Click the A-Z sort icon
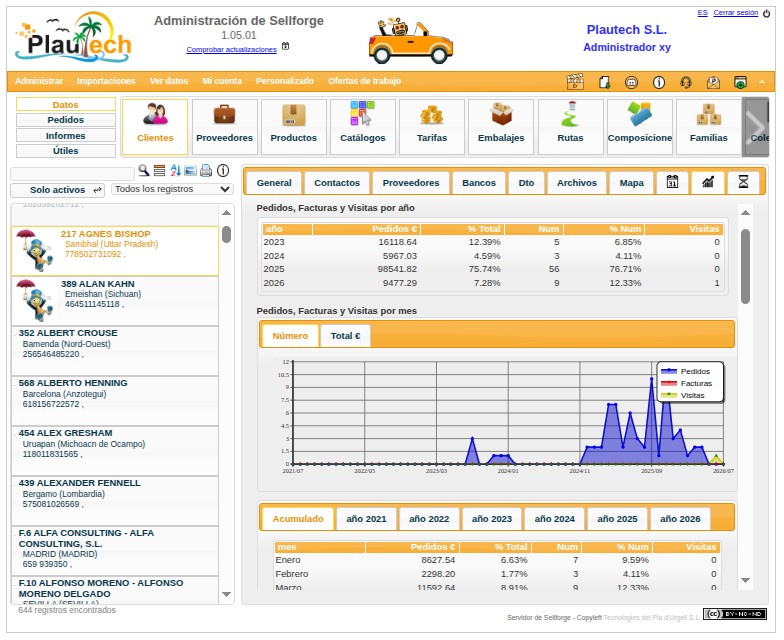The width and height of the screenshot is (784, 640). click(x=175, y=170)
